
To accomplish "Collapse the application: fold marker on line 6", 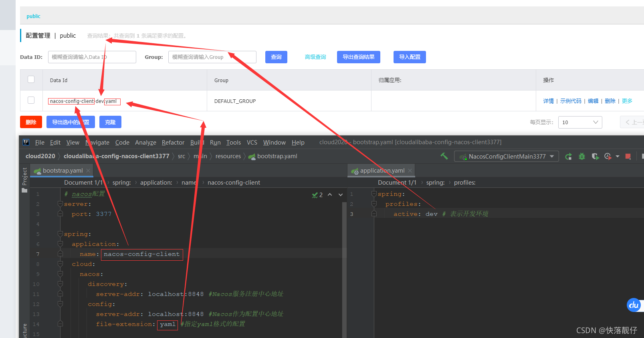I will click(60, 244).
